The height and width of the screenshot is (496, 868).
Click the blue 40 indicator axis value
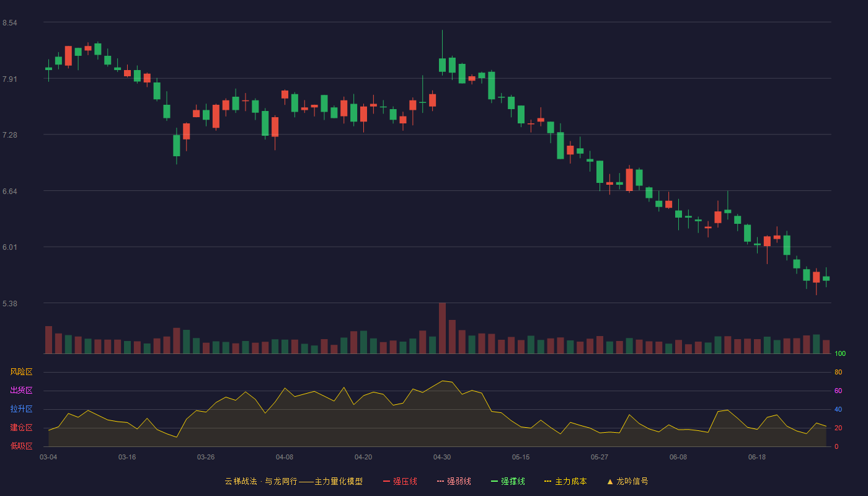pos(838,409)
